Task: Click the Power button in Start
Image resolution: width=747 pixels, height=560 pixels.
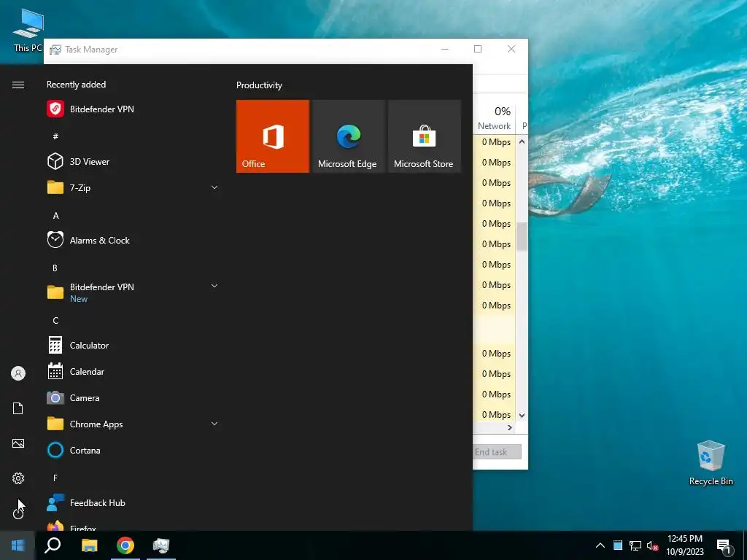Action: [x=18, y=513]
